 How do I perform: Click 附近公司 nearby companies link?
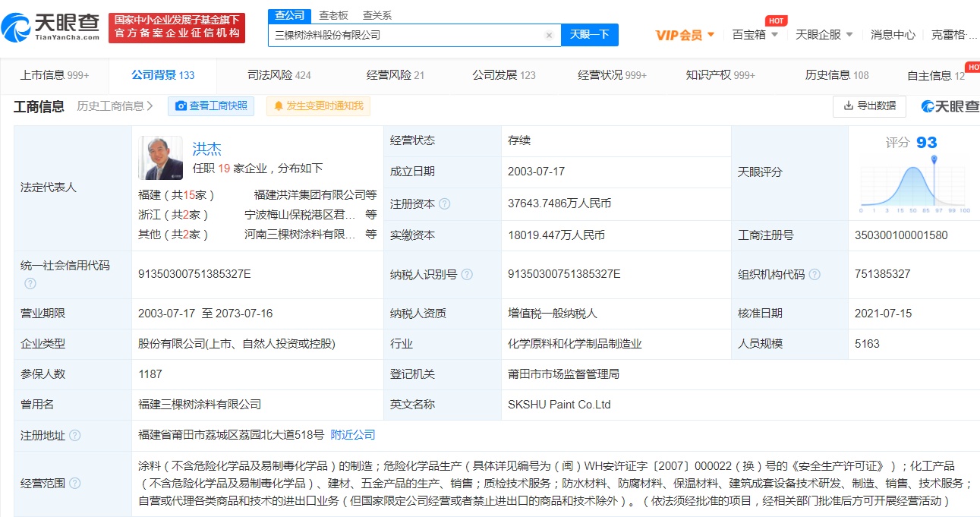(353, 435)
